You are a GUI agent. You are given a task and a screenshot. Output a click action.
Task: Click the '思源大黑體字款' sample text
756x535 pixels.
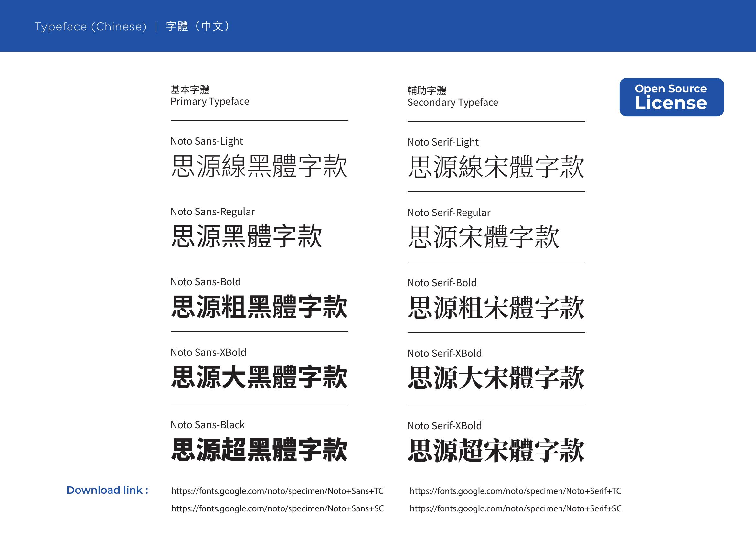point(260,377)
